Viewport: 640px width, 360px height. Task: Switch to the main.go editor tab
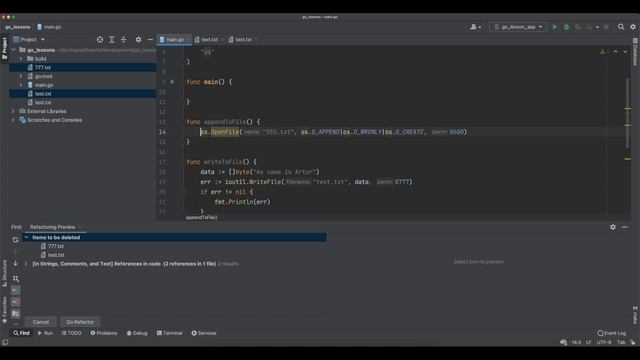tap(175, 40)
